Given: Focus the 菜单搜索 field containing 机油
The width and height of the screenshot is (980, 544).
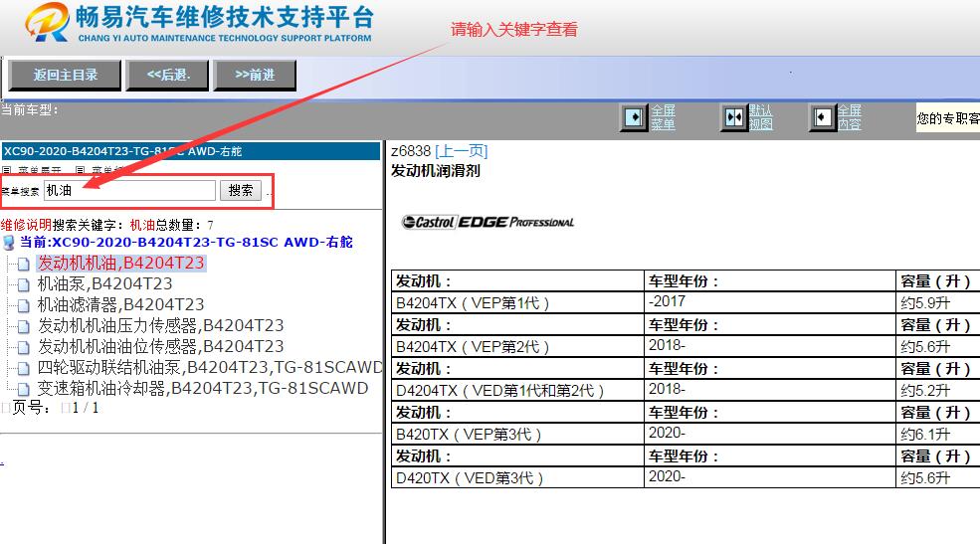Looking at the screenshot, I should tap(130, 191).
